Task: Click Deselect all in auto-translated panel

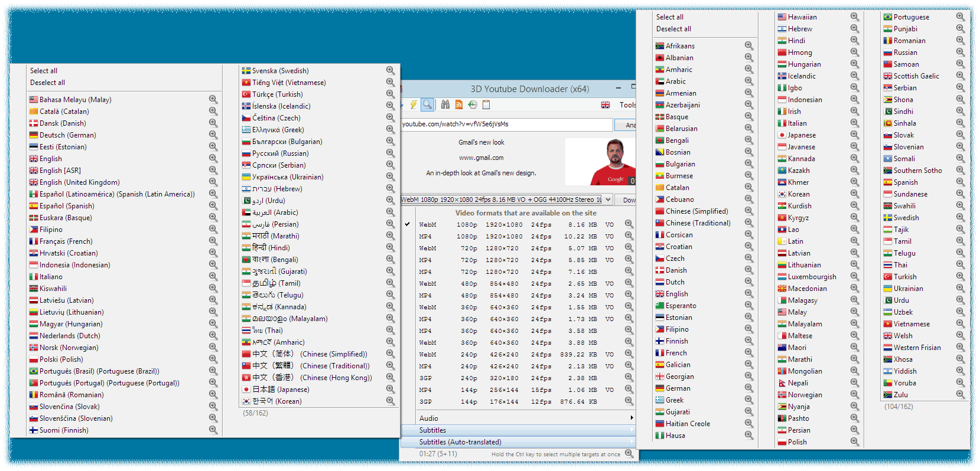Action: coord(674,29)
